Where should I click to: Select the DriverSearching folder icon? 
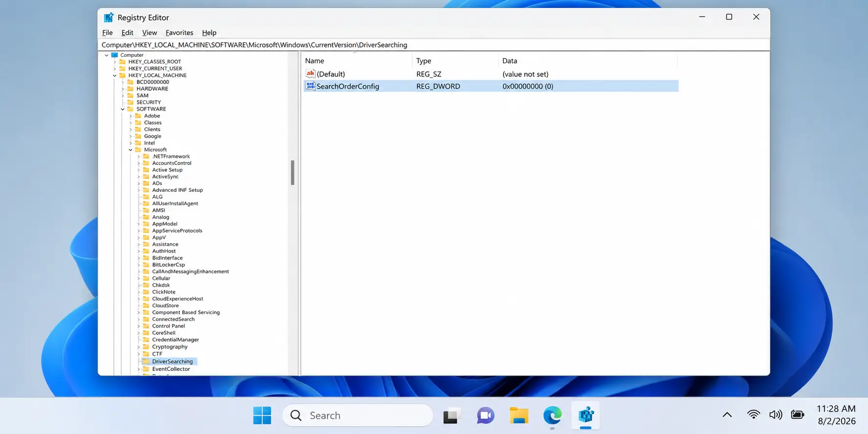(x=146, y=362)
